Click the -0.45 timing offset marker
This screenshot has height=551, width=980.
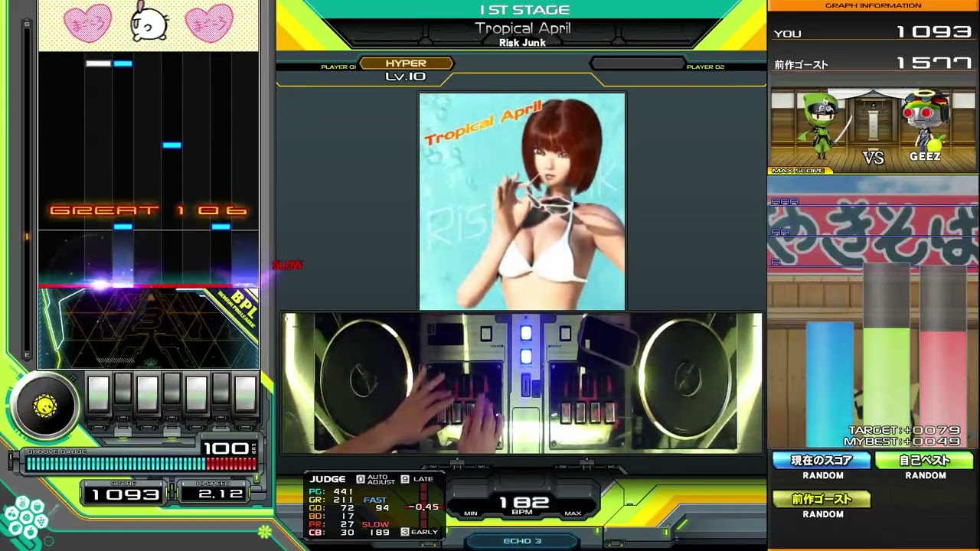[423, 507]
